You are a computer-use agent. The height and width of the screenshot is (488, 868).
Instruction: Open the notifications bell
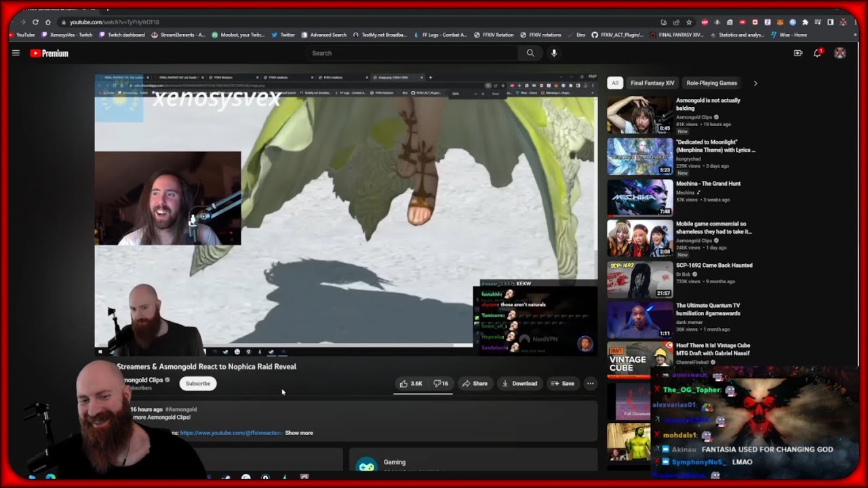click(818, 53)
